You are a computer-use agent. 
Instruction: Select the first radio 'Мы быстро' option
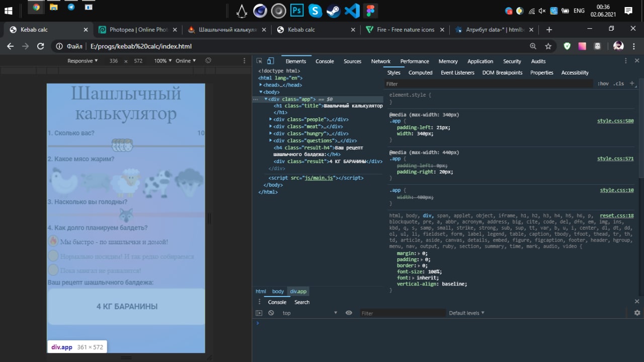pyautogui.click(x=53, y=241)
